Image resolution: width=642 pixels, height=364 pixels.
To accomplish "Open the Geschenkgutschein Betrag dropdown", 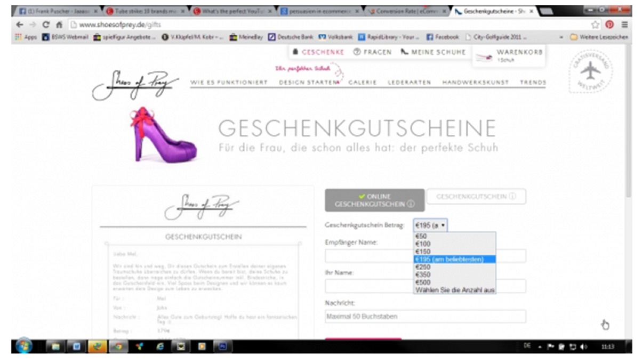I will pos(430,225).
